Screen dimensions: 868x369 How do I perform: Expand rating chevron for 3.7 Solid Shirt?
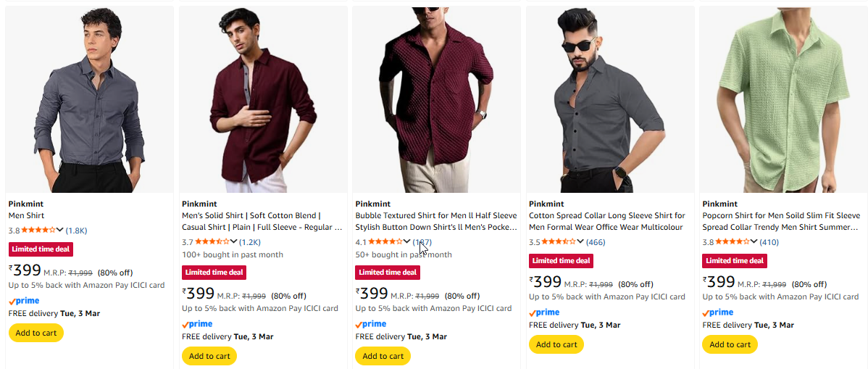tap(233, 242)
